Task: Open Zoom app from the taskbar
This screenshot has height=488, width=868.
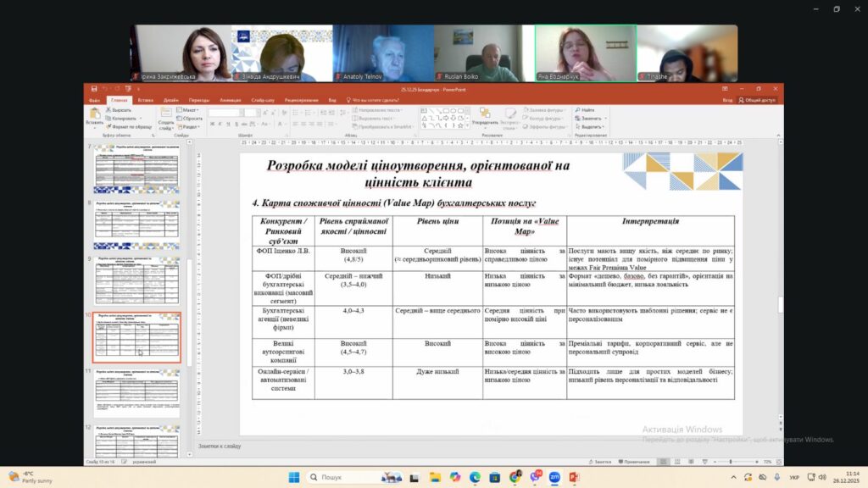Action: [x=554, y=477]
